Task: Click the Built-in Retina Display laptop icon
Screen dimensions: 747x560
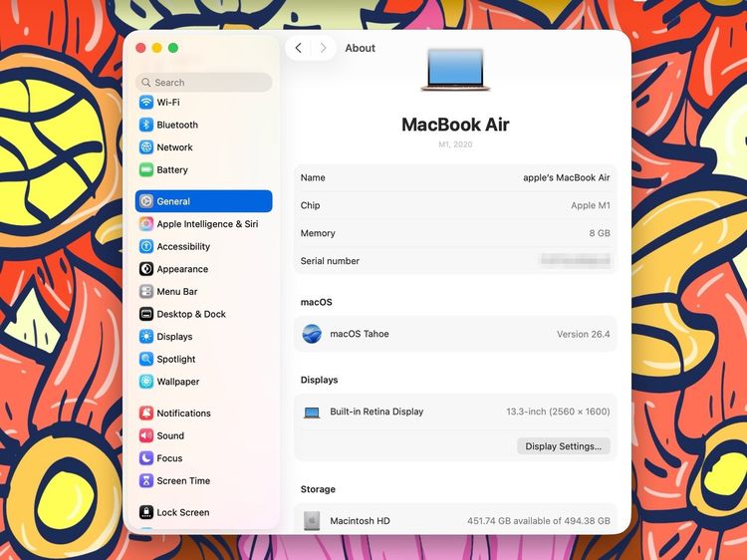Action: coord(312,413)
